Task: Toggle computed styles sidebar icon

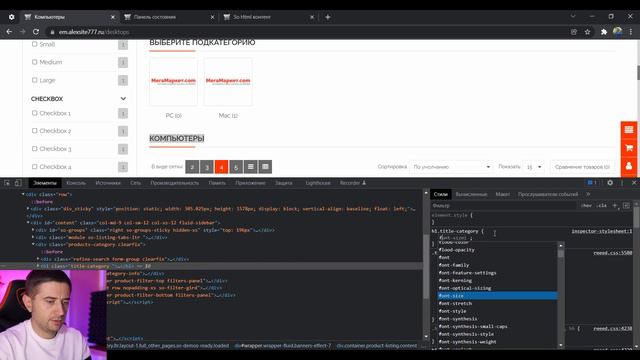Action: 626,206
